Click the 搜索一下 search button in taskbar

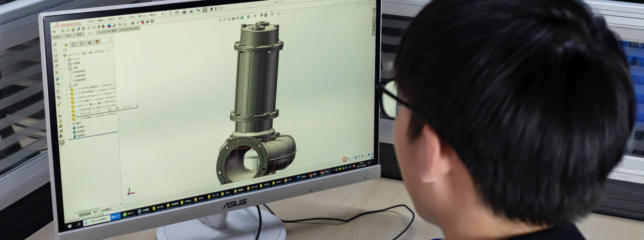[115, 217]
